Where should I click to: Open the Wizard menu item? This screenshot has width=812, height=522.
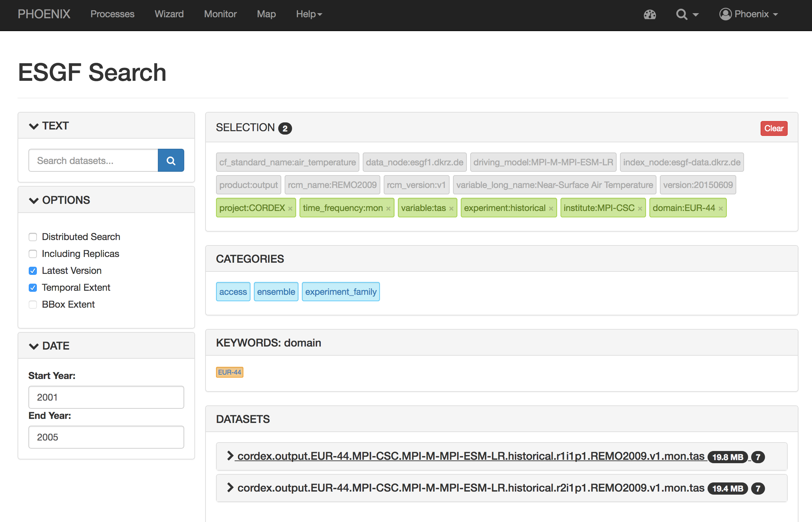pos(169,14)
